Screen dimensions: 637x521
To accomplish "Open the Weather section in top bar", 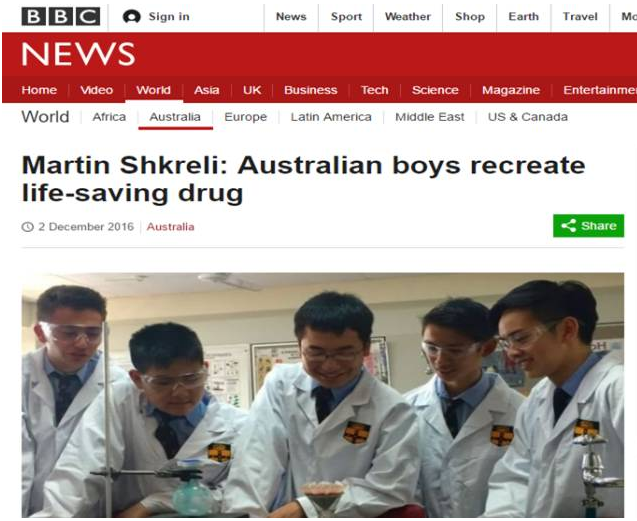I will 407,17.
